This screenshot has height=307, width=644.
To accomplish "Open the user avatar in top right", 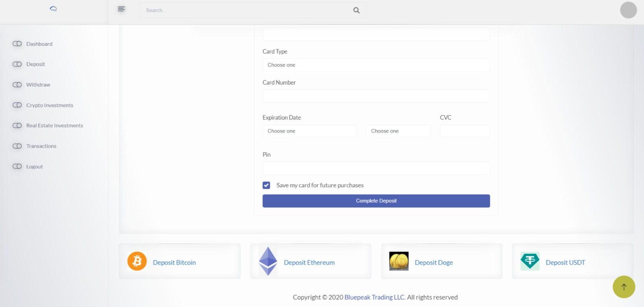I will point(628,10).
